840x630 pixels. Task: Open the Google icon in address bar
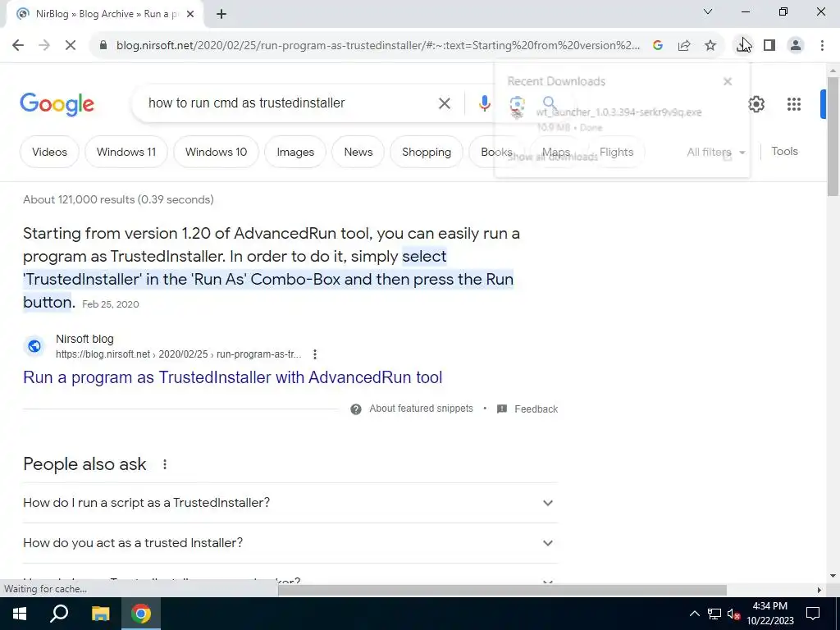[658, 45]
